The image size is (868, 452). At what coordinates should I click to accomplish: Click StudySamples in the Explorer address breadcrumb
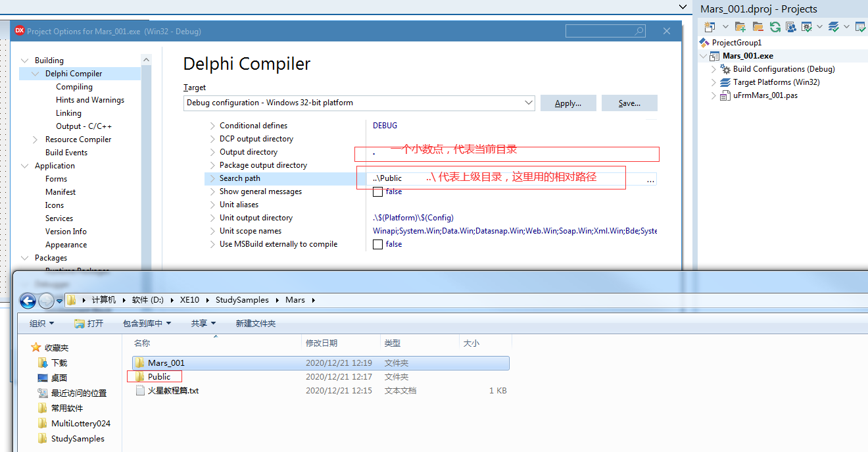pos(242,299)
